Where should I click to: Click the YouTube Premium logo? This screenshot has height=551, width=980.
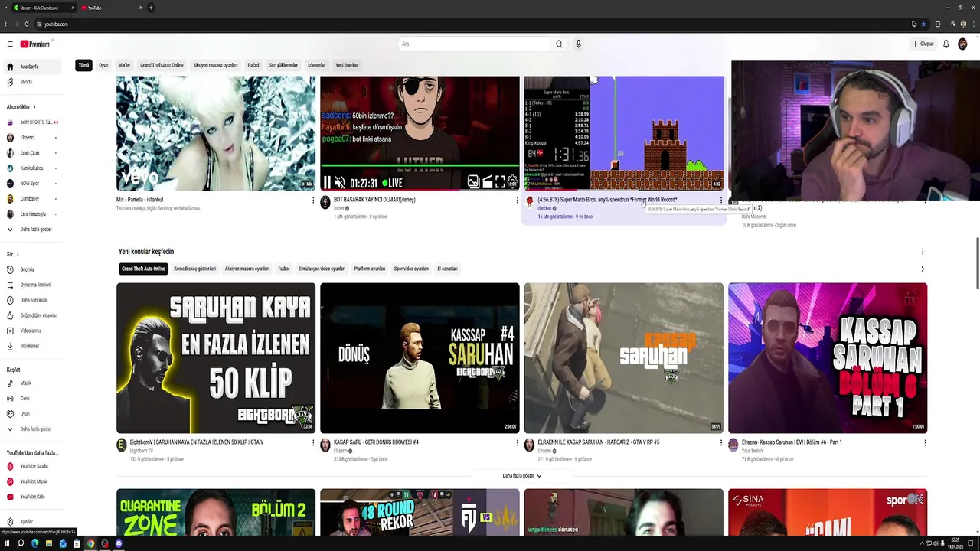[35, 44]
